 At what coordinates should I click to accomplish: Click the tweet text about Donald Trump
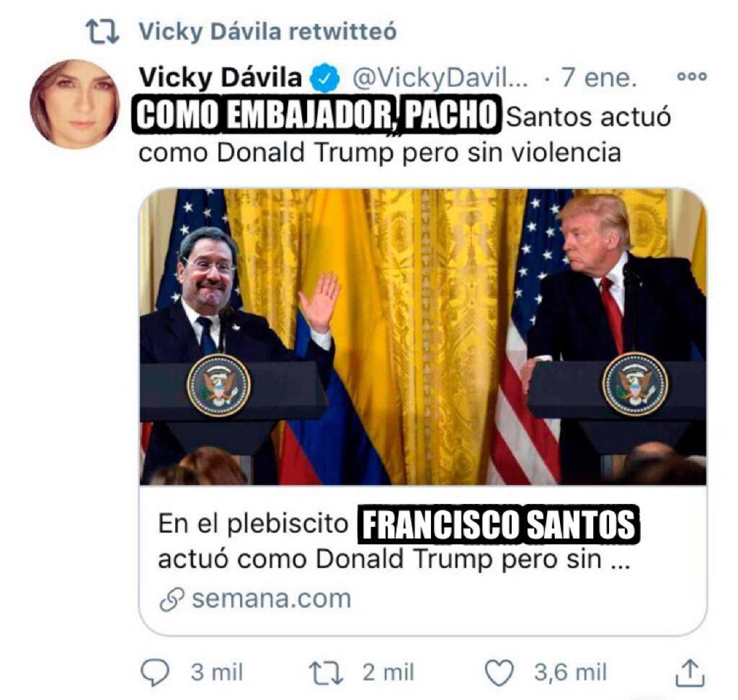(405, 133)
